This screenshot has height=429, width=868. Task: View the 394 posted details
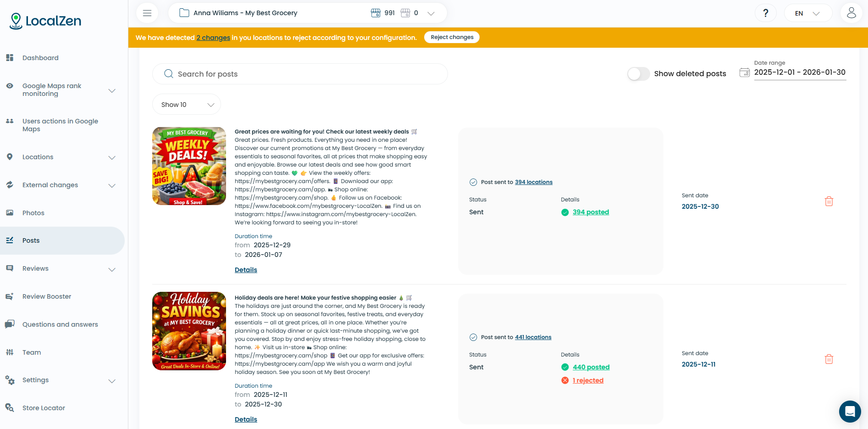click(x=591, y=212)
